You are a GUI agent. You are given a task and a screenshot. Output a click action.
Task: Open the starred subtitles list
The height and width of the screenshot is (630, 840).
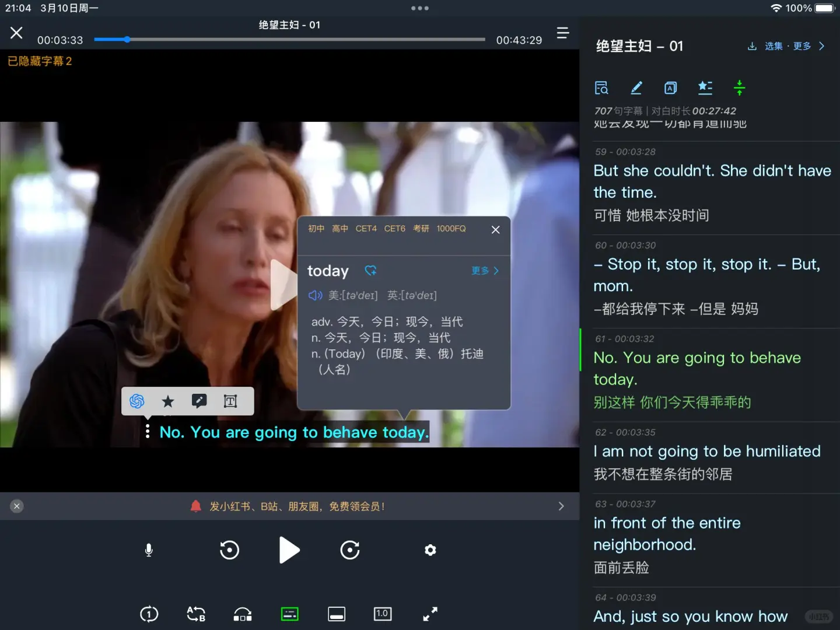click(x=705, y=87)
